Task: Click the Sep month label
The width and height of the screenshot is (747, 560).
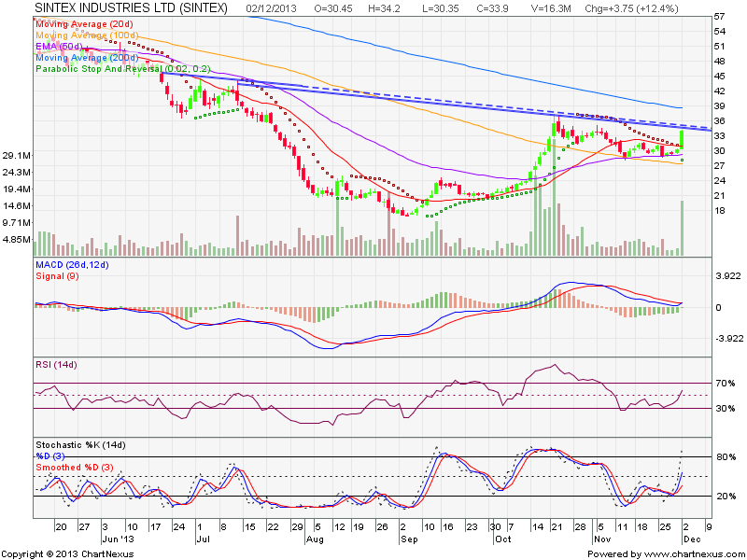Action: point(410,539)
